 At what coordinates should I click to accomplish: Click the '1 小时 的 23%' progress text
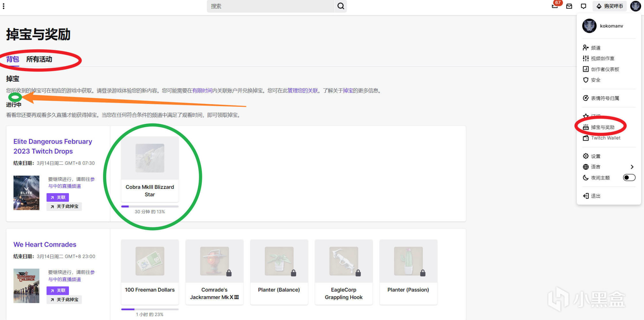point(150,314)
